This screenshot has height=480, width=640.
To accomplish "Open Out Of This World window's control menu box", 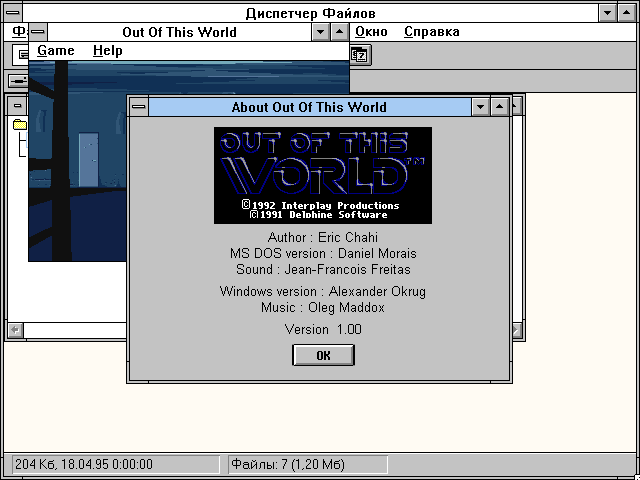I will click(x=38, y=32).
